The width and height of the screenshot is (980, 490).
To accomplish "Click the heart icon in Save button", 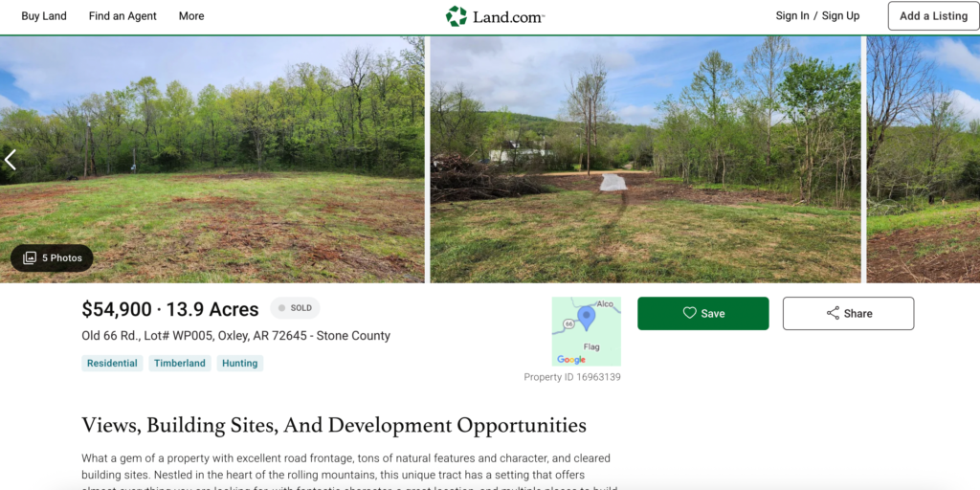I will [x=689, y=313].
